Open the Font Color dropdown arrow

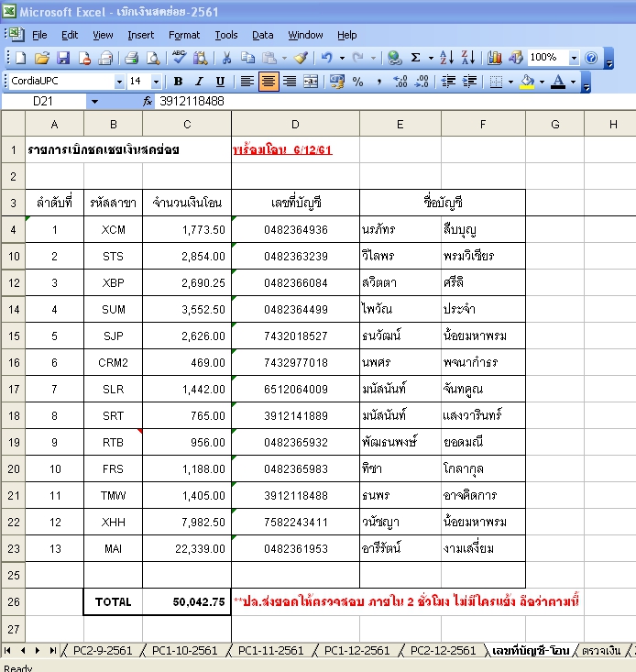pos(573,82)
